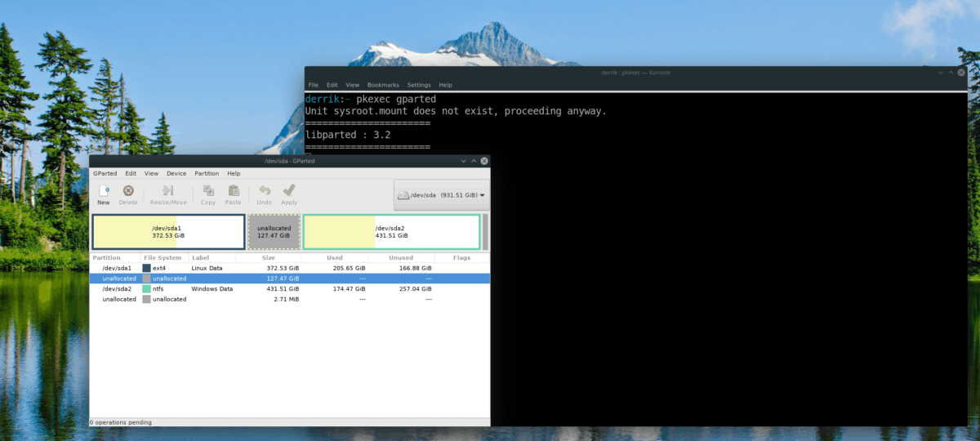Click the Paste partition toolbar icon
The image size is (980, 441).
point(234,194)
